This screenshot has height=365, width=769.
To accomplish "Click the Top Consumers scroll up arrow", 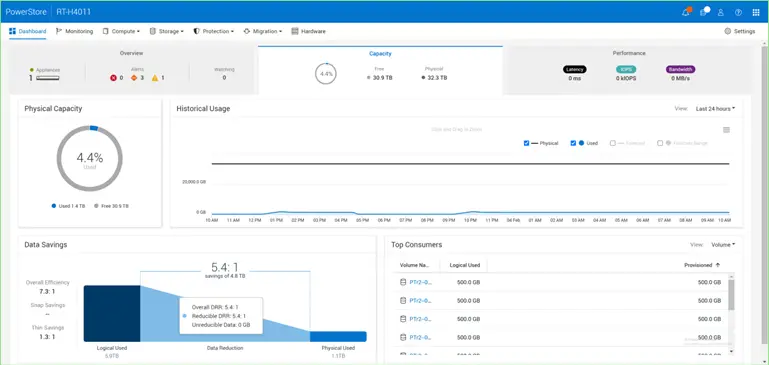I will pos(731,276).
